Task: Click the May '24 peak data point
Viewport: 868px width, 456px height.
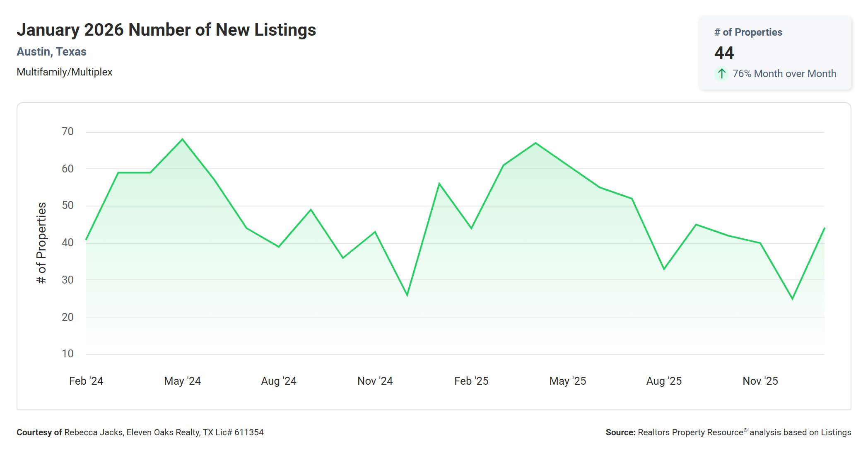Action: 182,139
